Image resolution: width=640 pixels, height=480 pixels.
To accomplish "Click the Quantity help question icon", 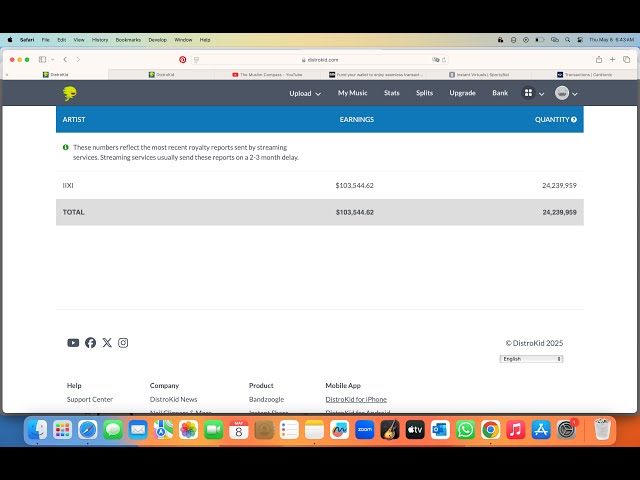I will tap(574, 120).
